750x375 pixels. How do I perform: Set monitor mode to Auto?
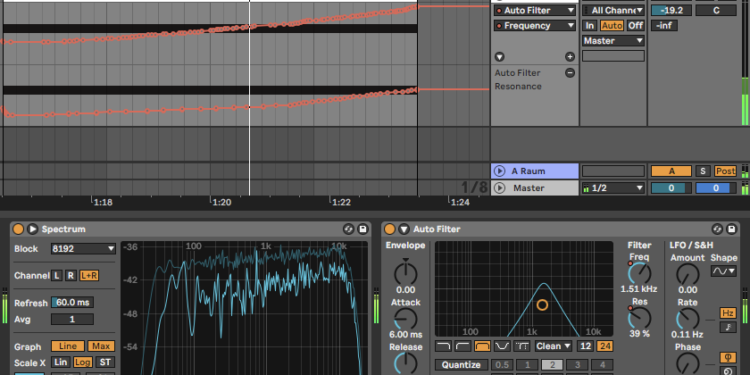click(612, 25)
